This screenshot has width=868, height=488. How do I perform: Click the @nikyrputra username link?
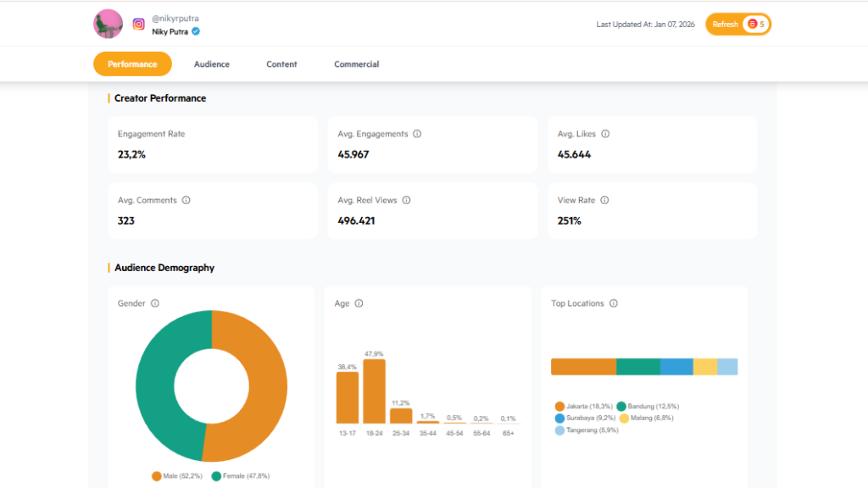coord(175,19)
